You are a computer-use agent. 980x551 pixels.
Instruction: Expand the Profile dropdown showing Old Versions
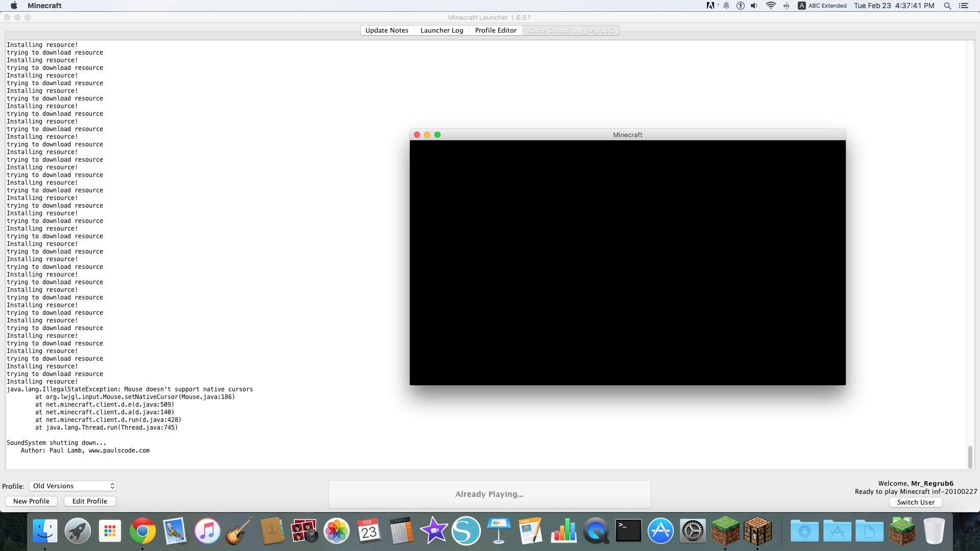(x=72, y=486)
